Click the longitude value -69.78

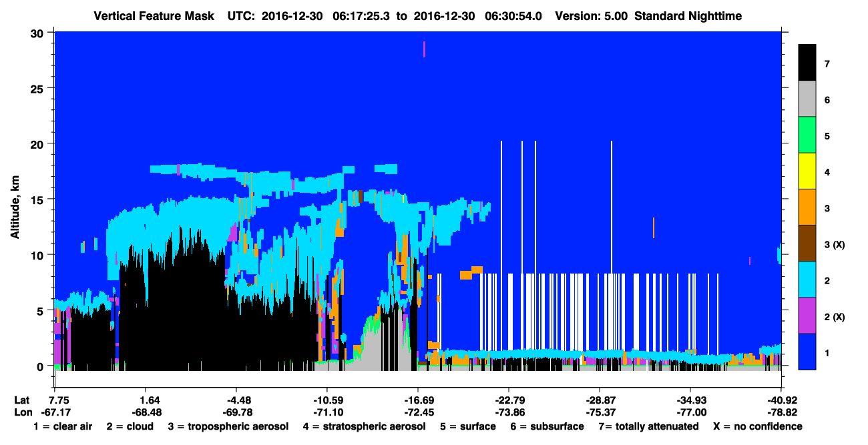point(236,412)
